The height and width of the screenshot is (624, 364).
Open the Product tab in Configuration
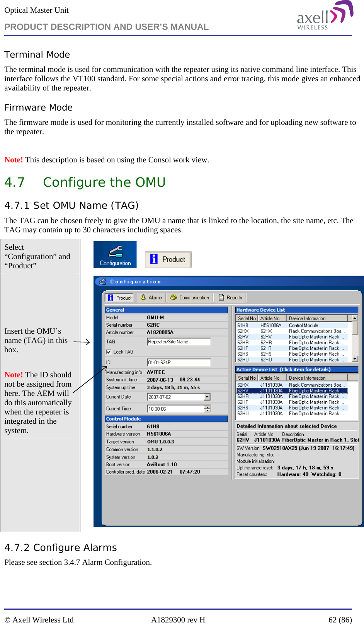point(119,298)
